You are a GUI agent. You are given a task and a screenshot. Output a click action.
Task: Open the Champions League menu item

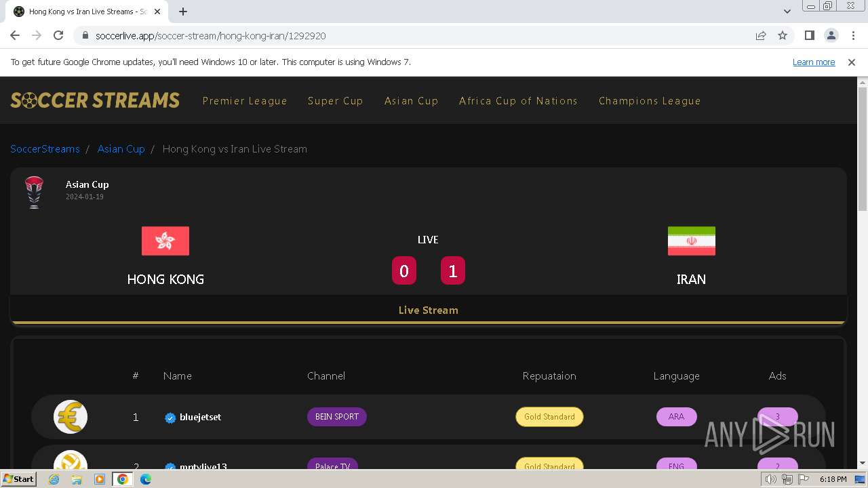pos(650,101)
